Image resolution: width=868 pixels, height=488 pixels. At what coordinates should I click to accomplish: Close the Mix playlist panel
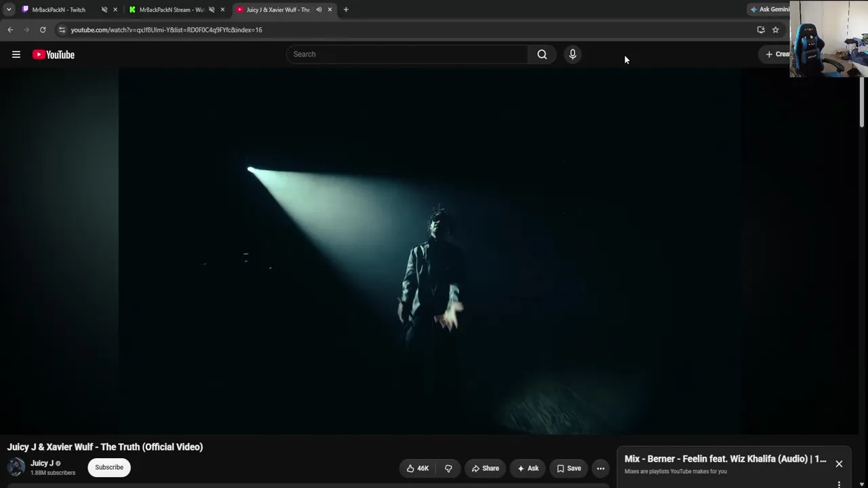click(x=839, y=464)
